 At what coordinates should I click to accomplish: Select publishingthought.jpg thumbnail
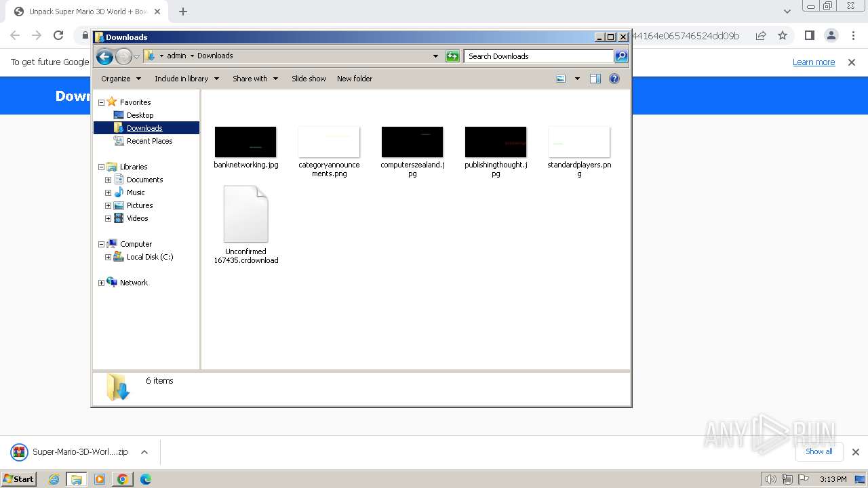pos(496,142)
